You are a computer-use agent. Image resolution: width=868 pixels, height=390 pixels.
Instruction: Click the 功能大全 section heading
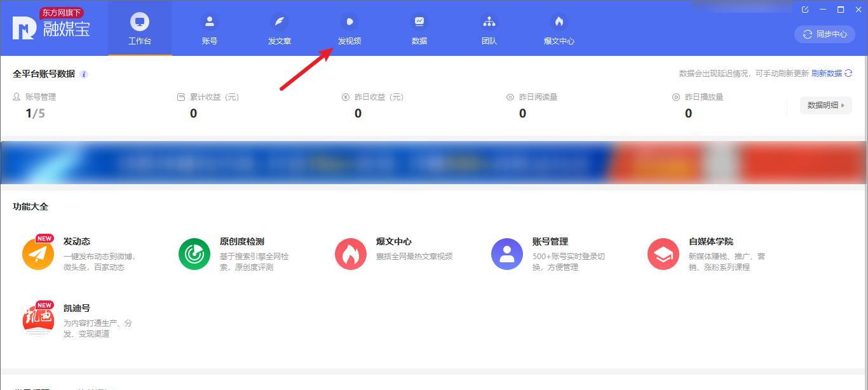click(x=31, y=206)
